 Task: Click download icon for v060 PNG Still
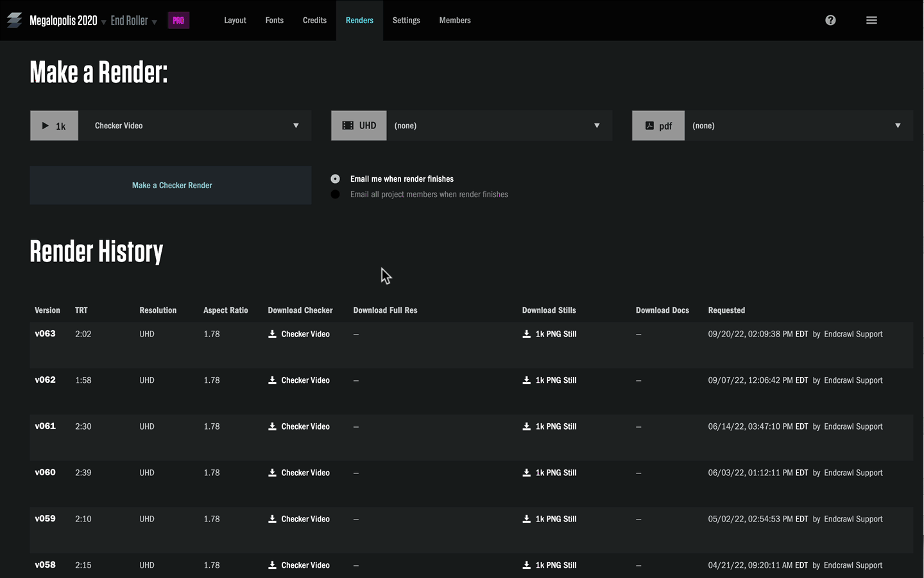(527, 473)
